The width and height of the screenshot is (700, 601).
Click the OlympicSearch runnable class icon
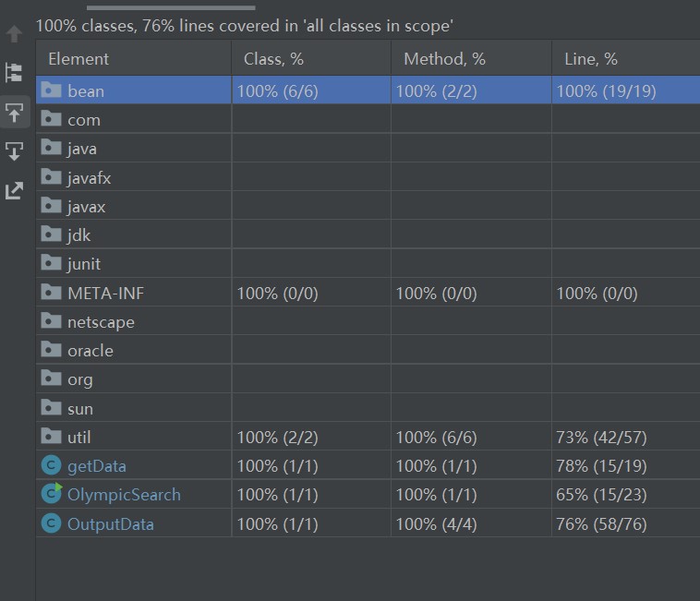pos(52,493)
